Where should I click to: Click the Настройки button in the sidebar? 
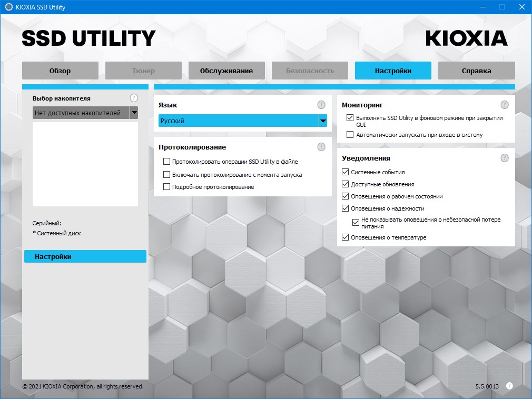85,256
